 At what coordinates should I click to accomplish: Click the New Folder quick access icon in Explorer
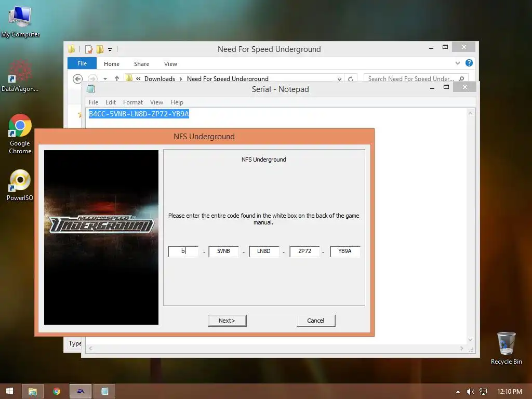100,49
